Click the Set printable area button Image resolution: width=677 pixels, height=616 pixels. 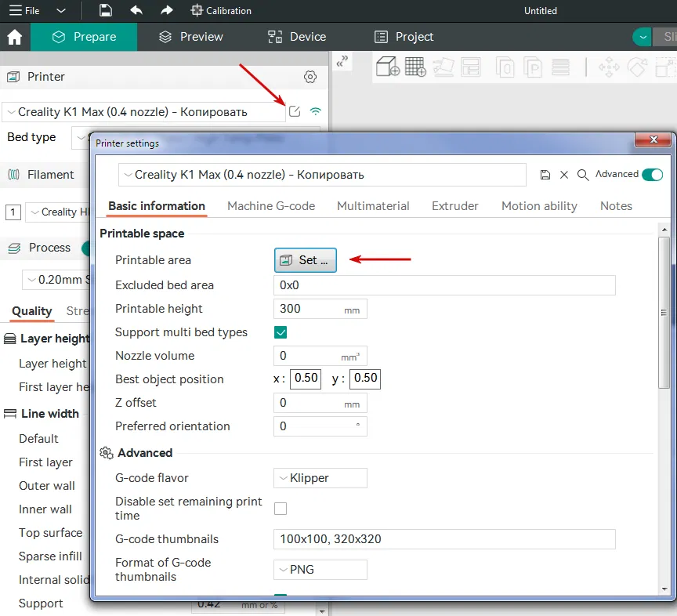point(306,260)
